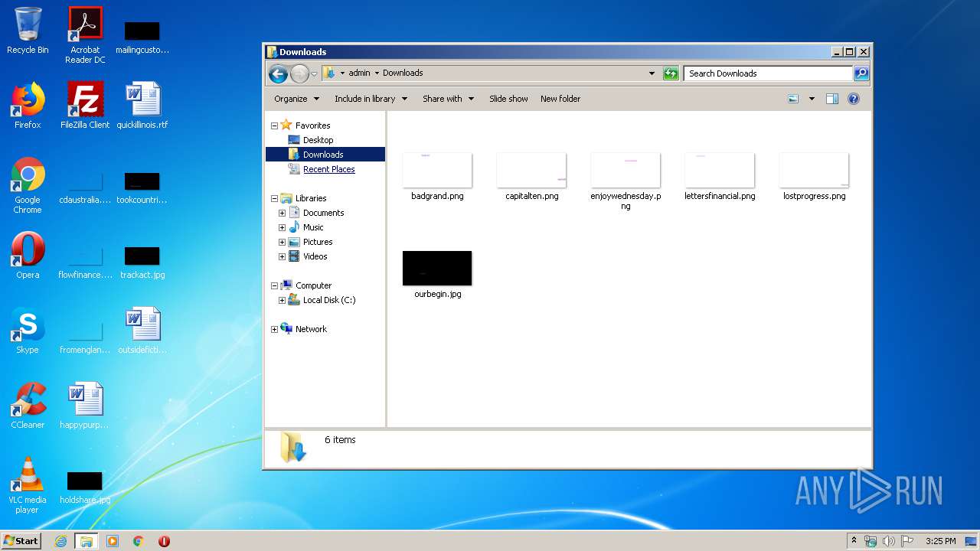The width and height of the screenshot is (980, 551).
Task: Show hidden tray icons arrow
Action: click(854, 541)
